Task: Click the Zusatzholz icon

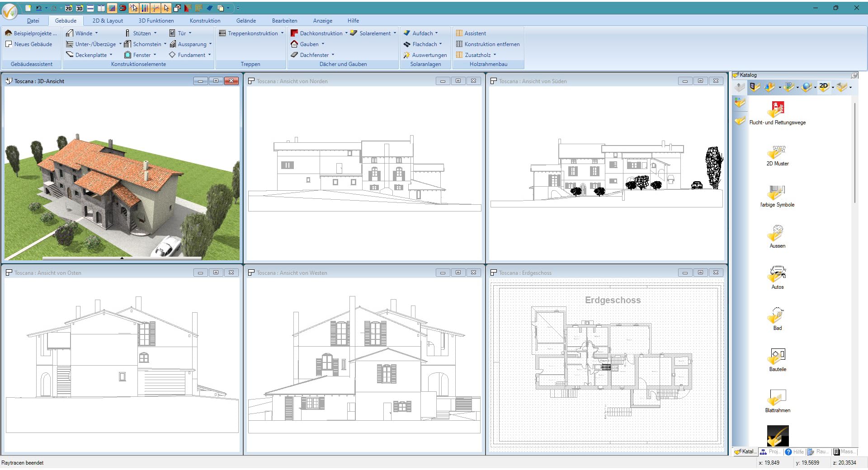Action: coord(459,55)
